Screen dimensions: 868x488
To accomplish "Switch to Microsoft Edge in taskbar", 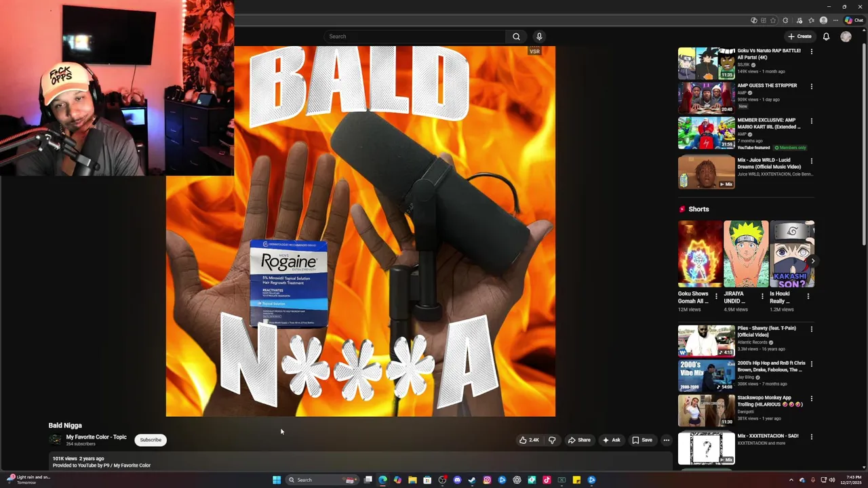I will click(x=382, y=480).
